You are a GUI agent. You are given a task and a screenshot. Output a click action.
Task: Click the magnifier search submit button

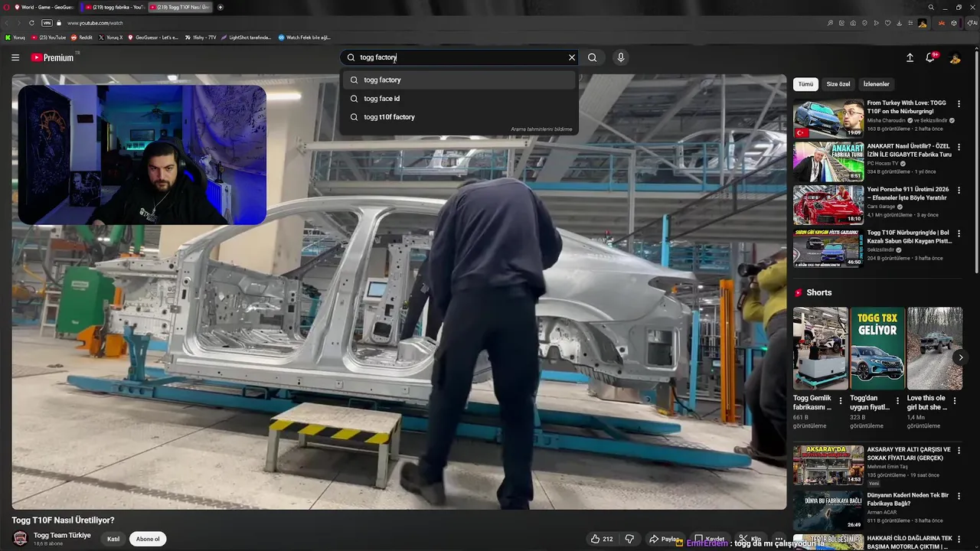click(592, 57)
